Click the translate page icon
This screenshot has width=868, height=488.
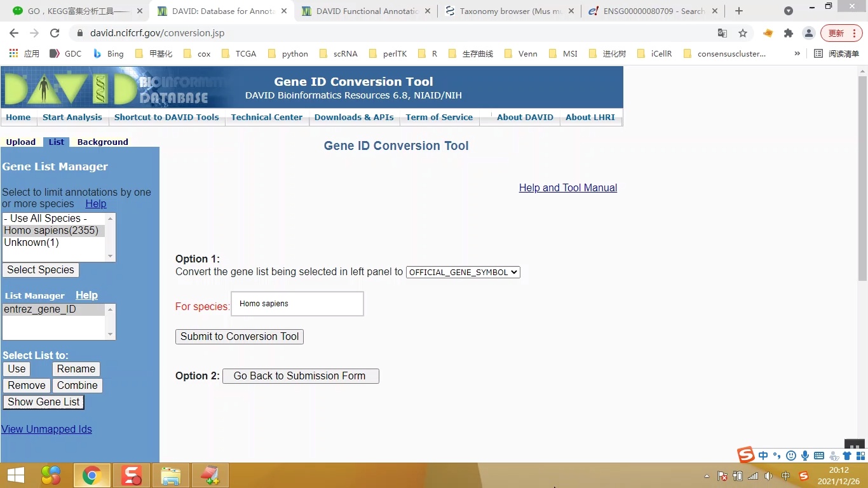click(x=722, y=33)
